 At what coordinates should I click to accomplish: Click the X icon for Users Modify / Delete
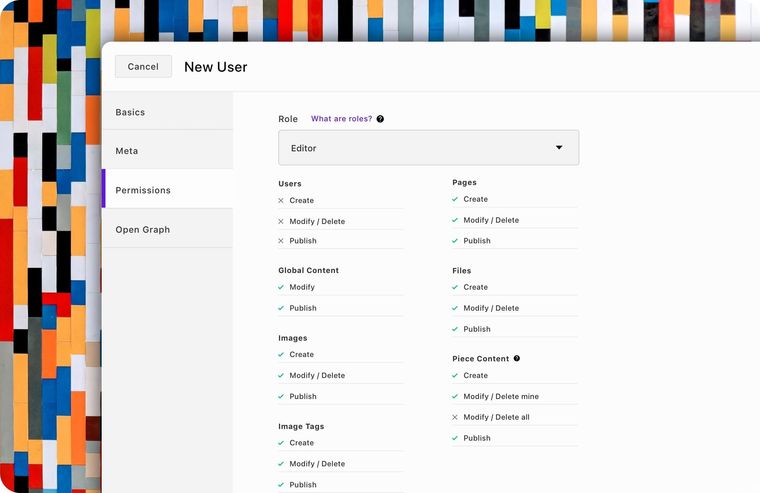(281, 221)
